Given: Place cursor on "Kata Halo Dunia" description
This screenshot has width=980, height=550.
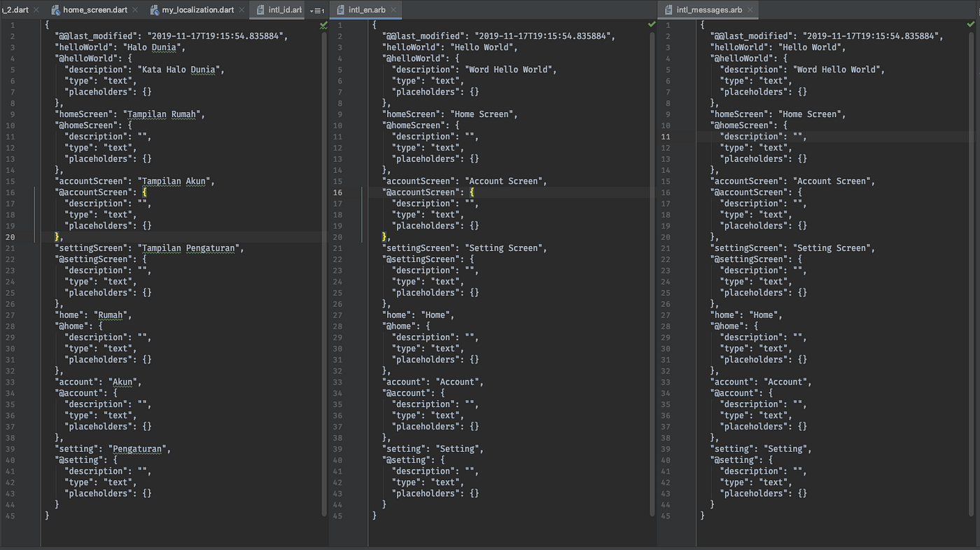Looking at the screenshot, I should coord(181,69).
